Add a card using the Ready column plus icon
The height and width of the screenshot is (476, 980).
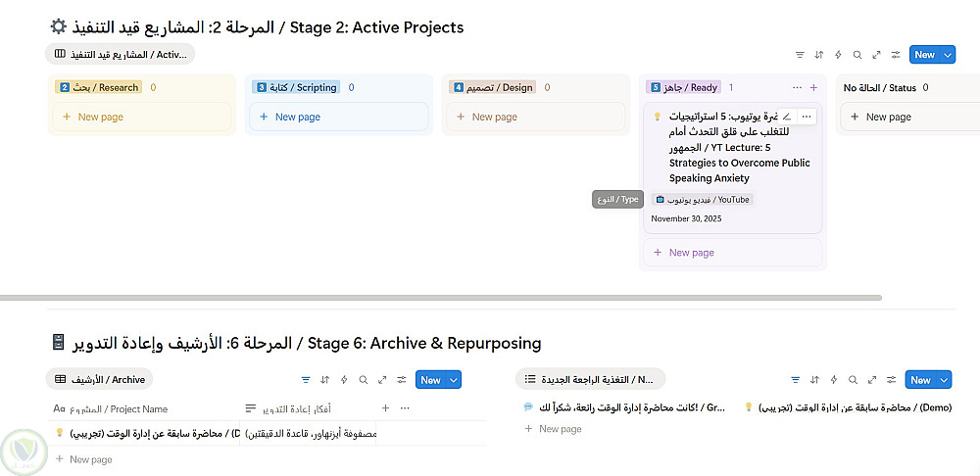[813, 87]
